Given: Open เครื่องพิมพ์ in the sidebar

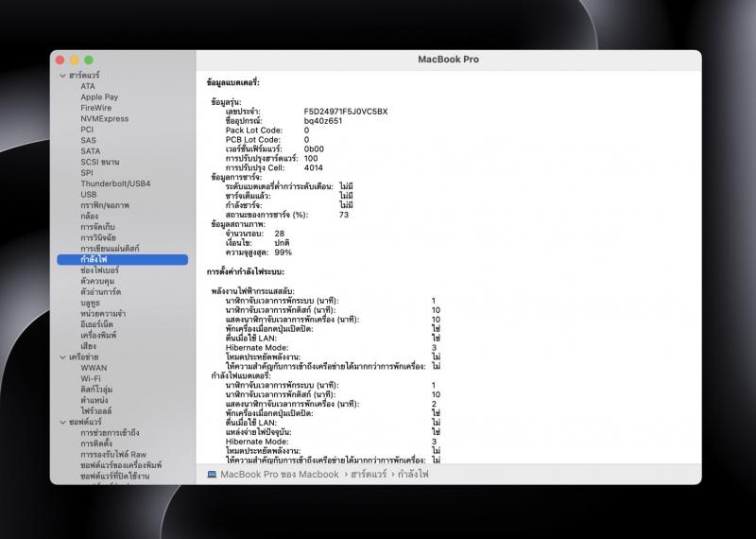Looking at the screenshot, I should click(x=98, y=336).
